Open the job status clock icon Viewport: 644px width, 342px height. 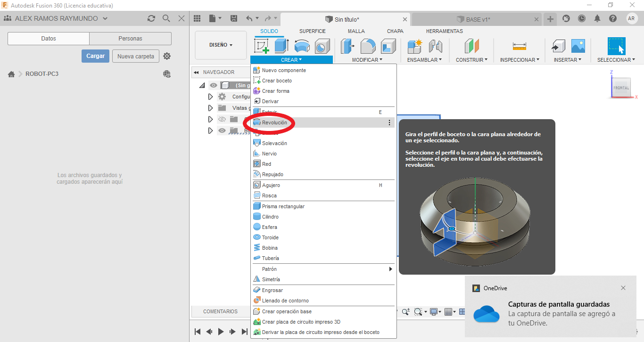[x=582, y=18]
